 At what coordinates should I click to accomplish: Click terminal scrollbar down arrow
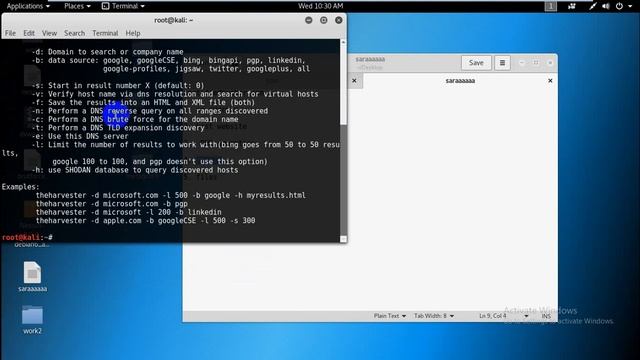343,239
